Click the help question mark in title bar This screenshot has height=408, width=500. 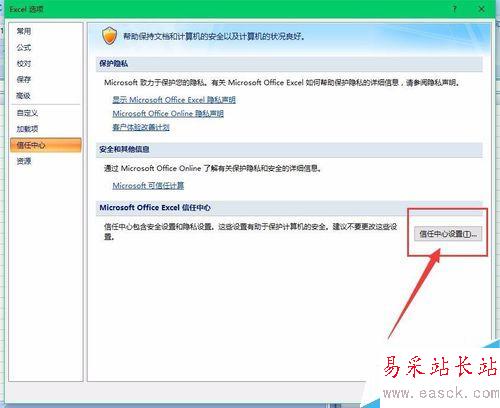coord(454,9)
